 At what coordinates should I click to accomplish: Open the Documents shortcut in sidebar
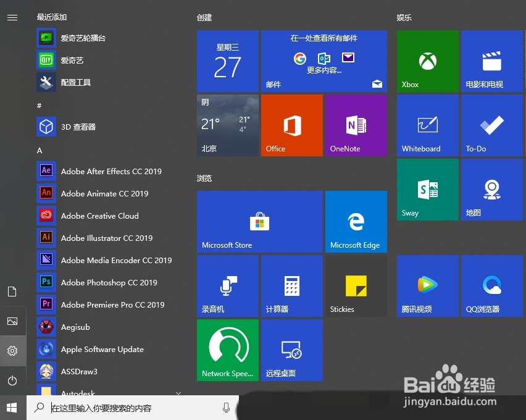(12, 292)
